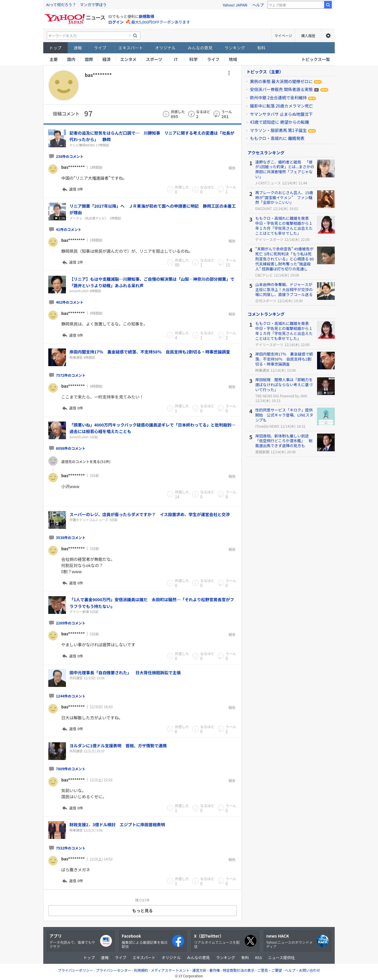Click うーん icon on 静岡県民（知事は comment

(x=220, y=262)
